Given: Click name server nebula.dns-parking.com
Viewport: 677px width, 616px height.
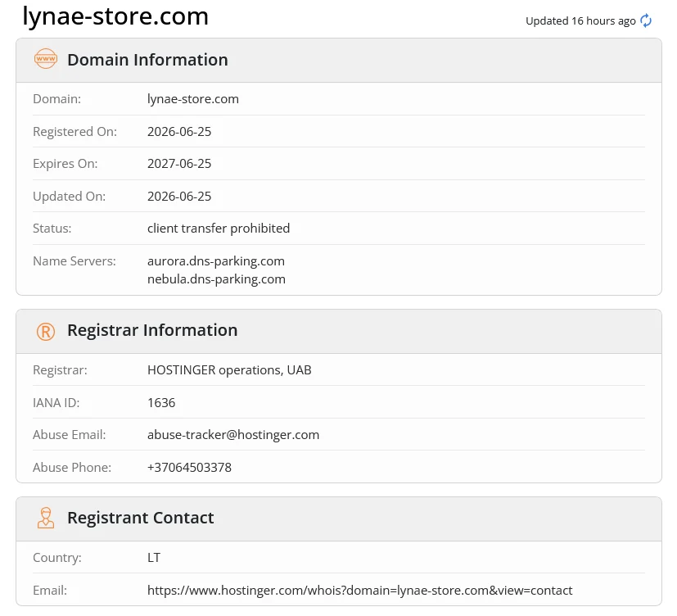Looking at the screenshot, I should coord(216,279).
